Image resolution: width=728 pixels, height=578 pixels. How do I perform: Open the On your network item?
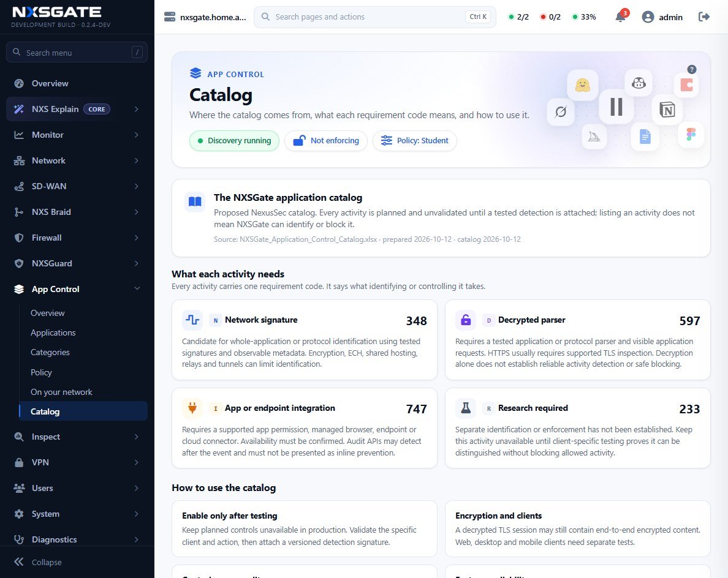(83, 392)
